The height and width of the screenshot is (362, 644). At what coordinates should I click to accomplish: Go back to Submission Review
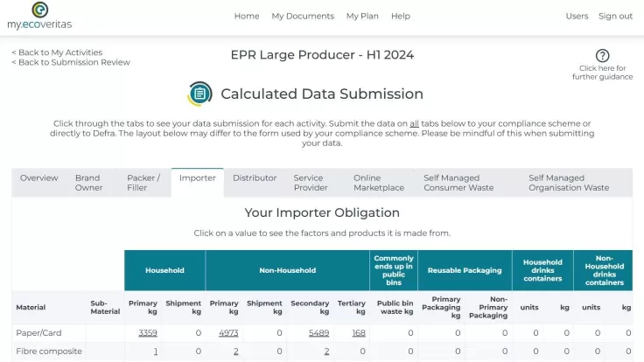[x=71, y=62]
